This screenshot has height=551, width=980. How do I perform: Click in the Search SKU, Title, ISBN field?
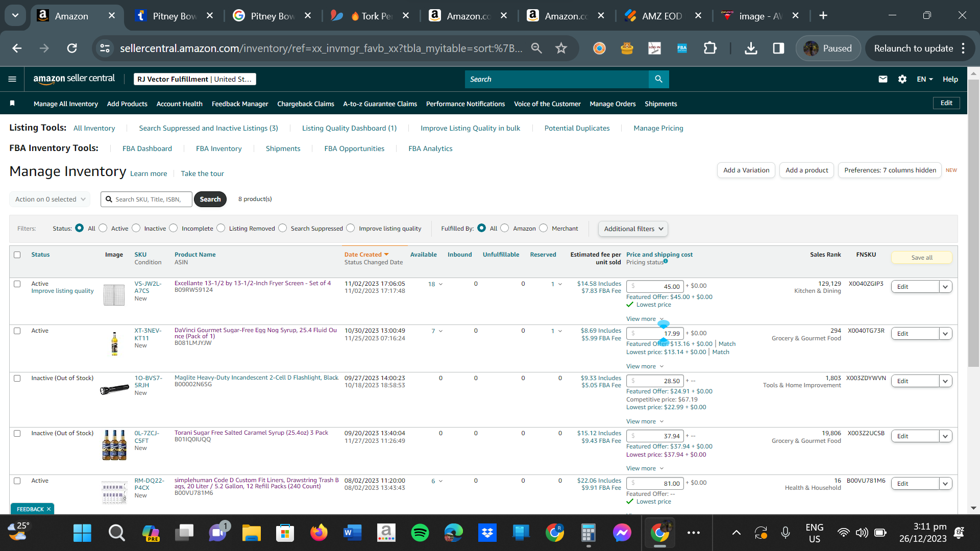coord(146,199)
